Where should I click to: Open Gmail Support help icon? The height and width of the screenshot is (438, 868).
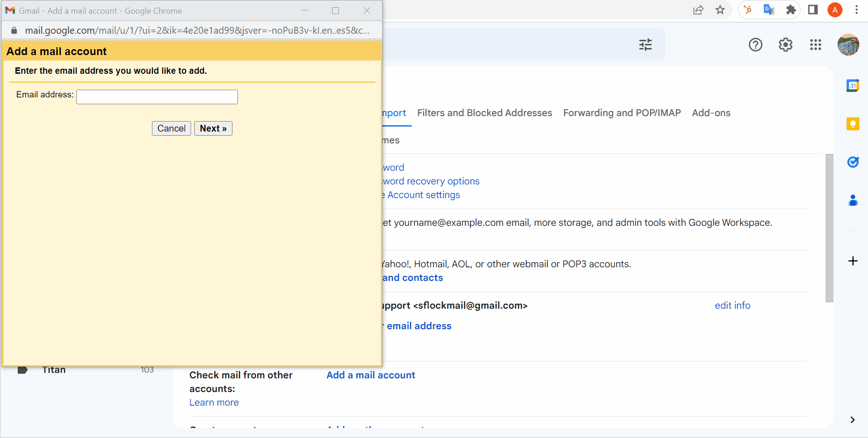(756, 45)
